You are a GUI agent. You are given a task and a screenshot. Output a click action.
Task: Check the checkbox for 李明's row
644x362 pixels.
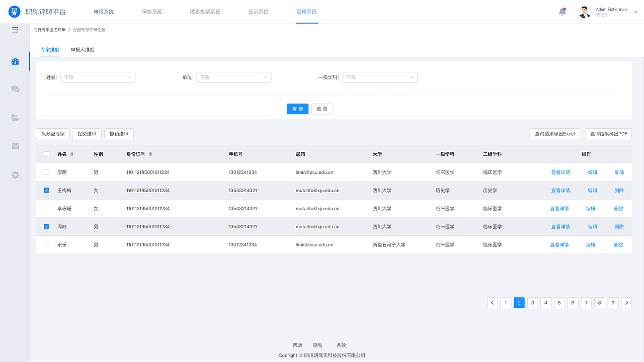[x=46, y=172]
